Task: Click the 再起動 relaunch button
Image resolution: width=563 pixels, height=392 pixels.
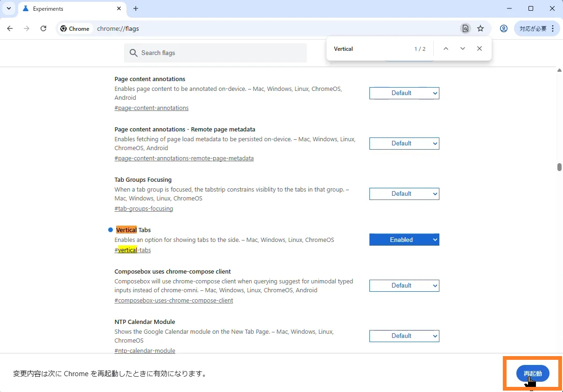Action: 532,373
